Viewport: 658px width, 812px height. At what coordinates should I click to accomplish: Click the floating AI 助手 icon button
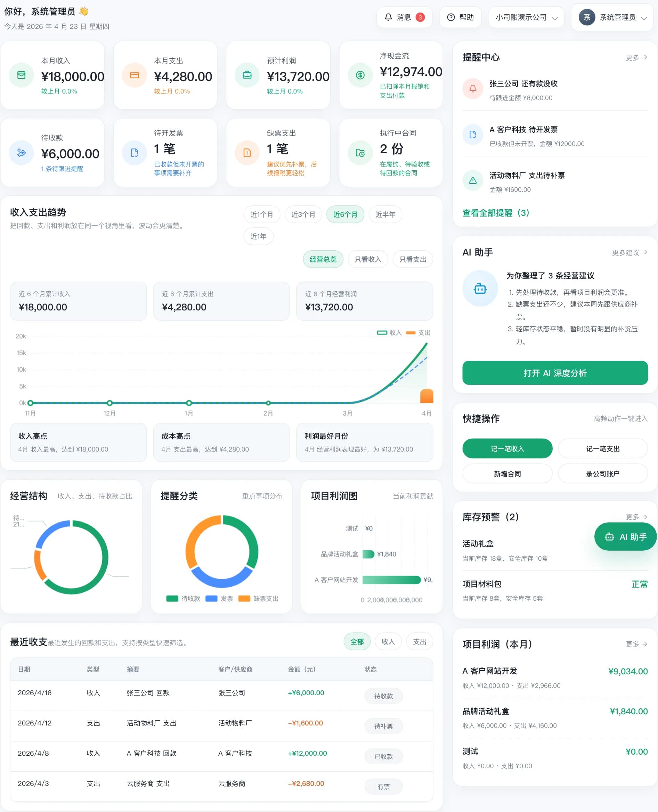pyautogui.click(x=625, y=536)
